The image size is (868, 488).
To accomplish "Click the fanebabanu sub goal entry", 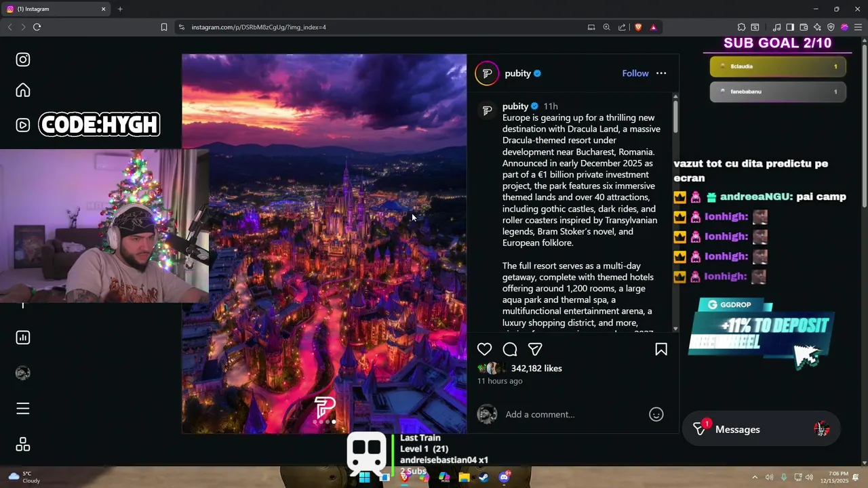I will click(778, 91).
